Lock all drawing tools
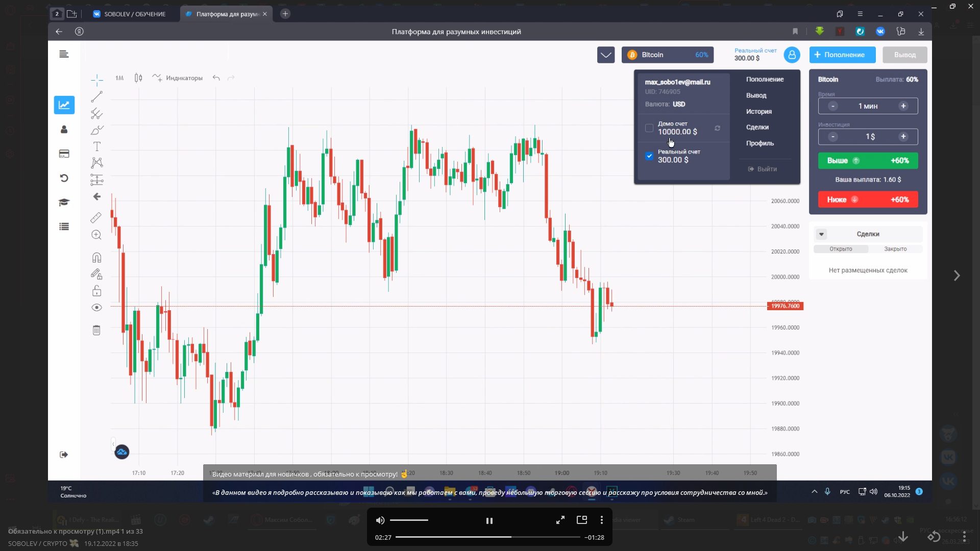This screenshot has height=551, width=980. tap(96, 291)
